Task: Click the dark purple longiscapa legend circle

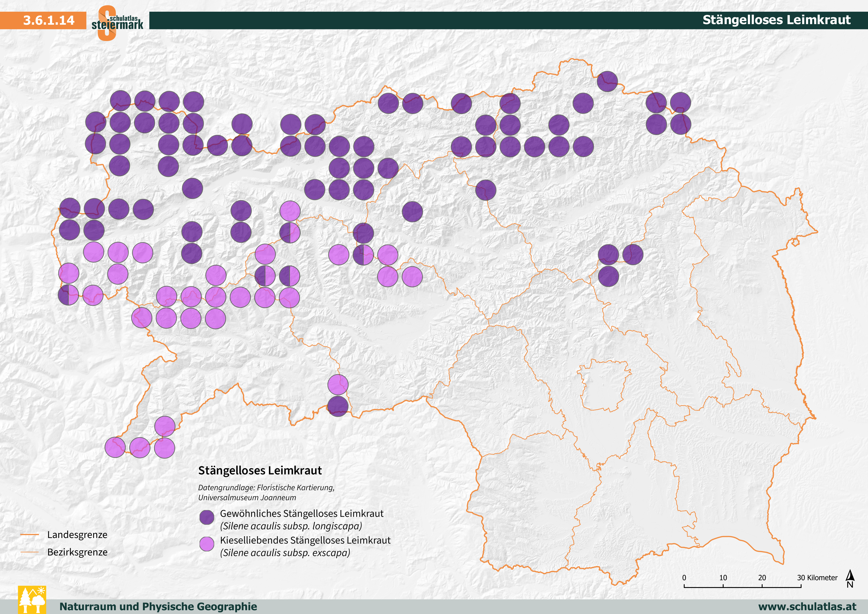Action: pos(207,517)
